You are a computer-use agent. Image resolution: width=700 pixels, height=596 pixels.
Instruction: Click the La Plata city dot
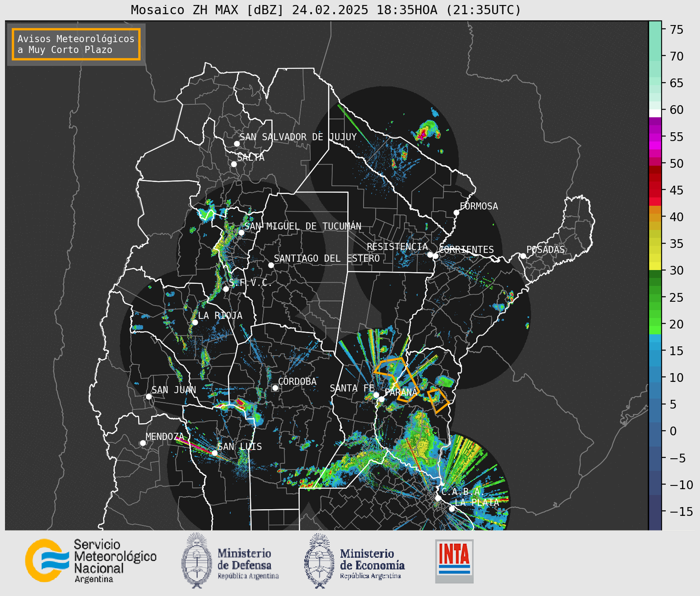[452, 508]
